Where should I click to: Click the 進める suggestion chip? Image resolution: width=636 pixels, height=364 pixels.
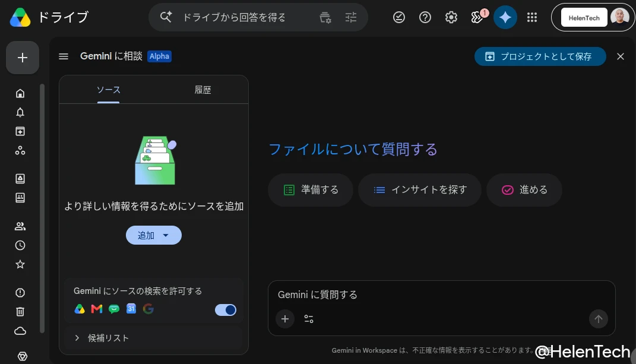524,190
